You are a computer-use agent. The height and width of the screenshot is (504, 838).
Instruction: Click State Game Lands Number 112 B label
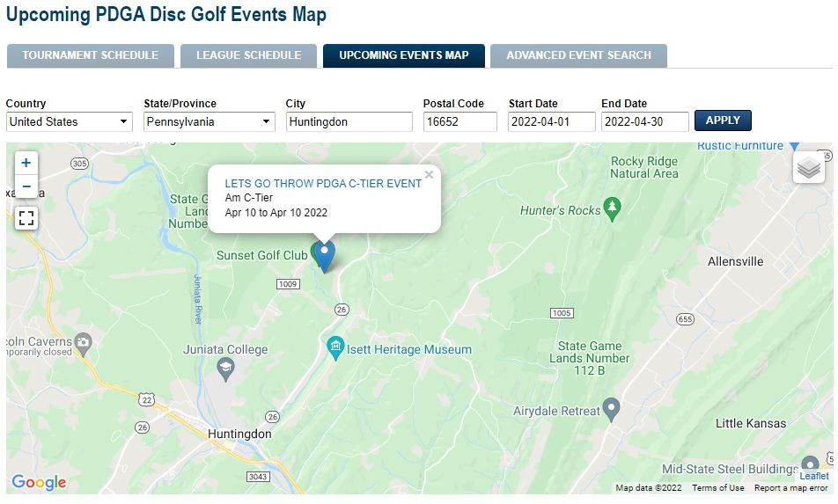(590, 358)
